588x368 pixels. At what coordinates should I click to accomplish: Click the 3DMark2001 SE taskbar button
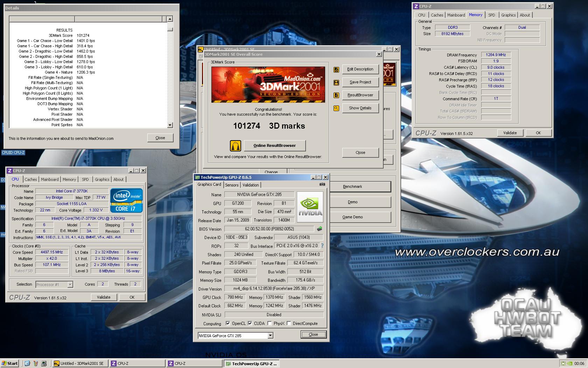80,363
